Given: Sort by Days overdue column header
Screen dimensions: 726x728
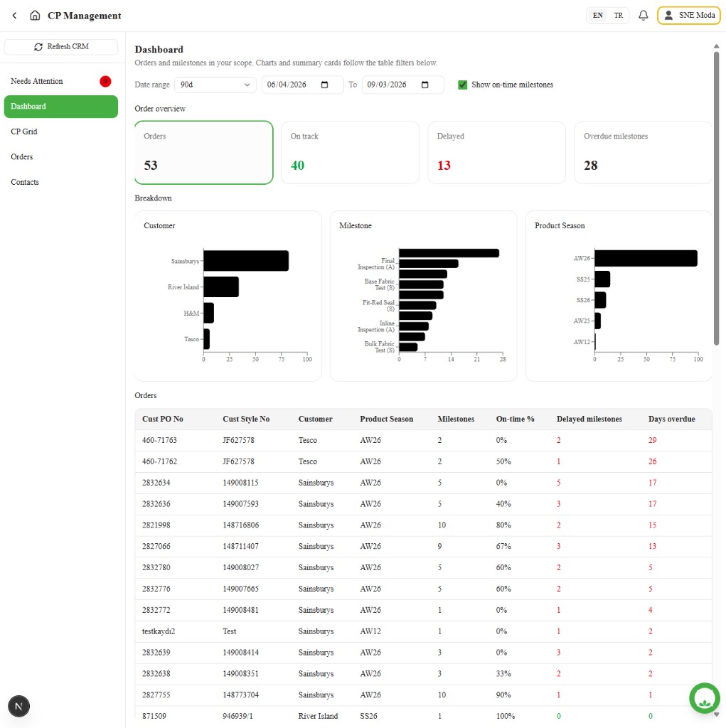Looking at the screenshot, I should coord(671,419).
